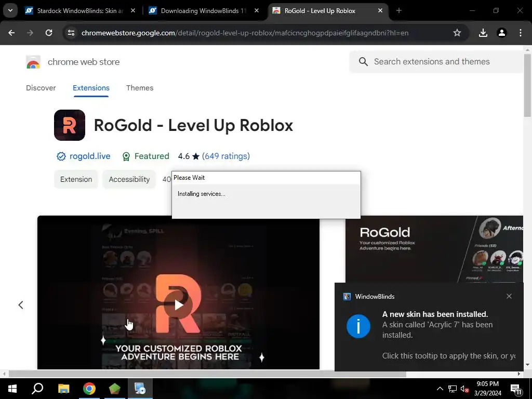Select the RoGold - Level Up Roblox tab

tap(320, 11)
